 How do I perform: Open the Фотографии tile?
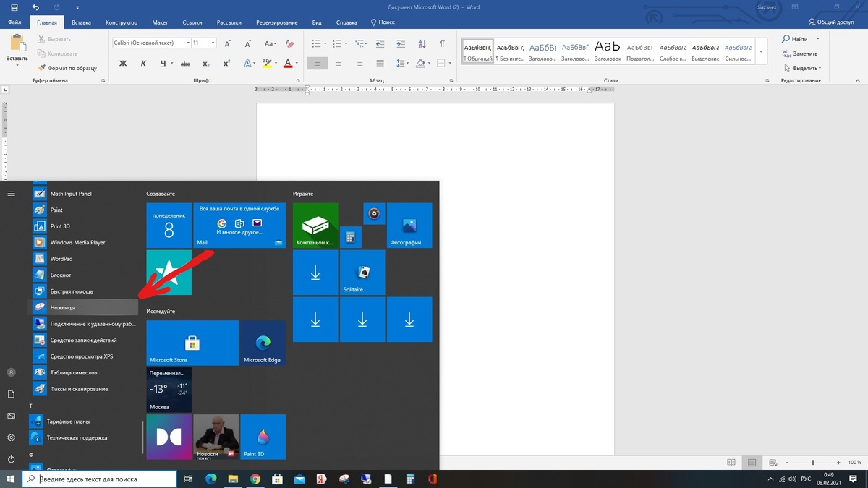409,226
